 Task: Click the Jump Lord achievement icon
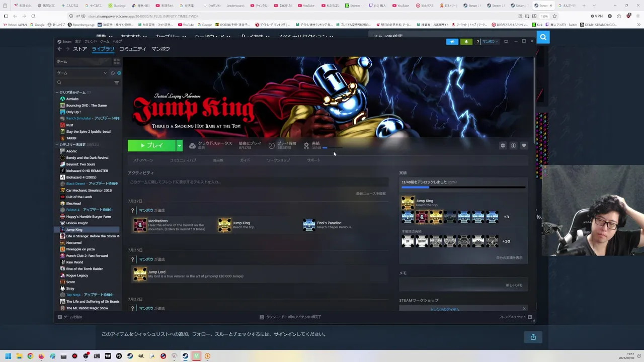[140, 274]
